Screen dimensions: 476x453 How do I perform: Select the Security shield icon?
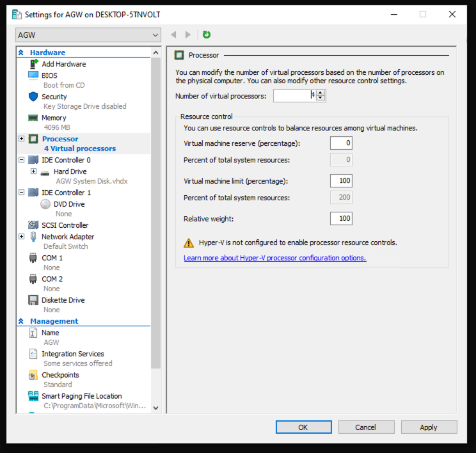click(x=33, y=97)
